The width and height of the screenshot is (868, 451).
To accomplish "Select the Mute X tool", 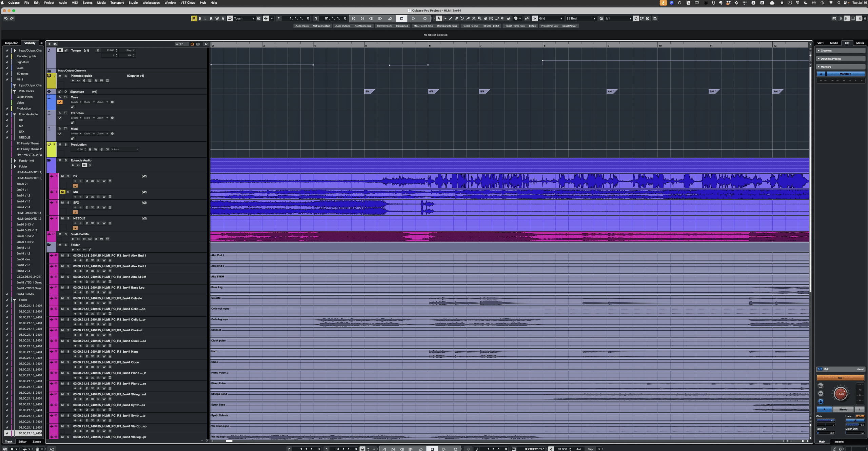I will [x=474, y=18].
